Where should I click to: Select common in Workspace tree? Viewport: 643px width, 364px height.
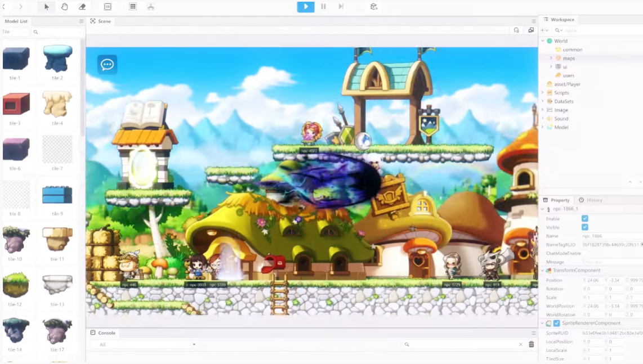point(573,50)
